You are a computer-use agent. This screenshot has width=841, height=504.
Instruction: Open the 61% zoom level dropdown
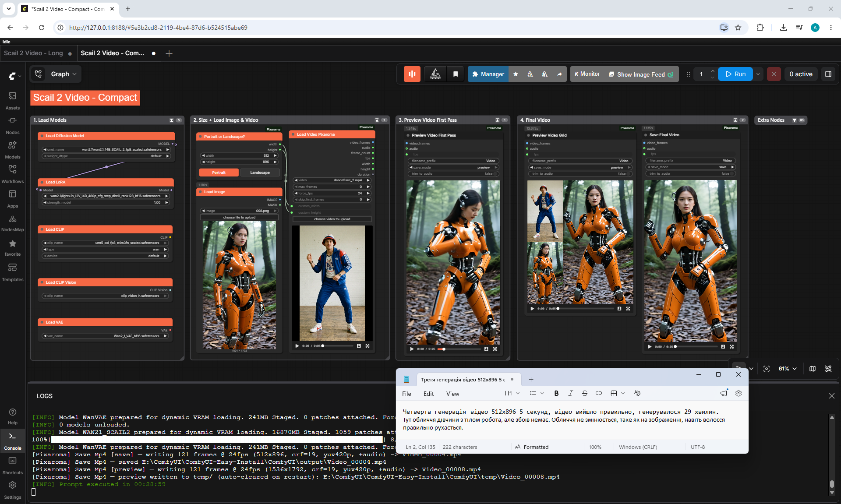787,369
